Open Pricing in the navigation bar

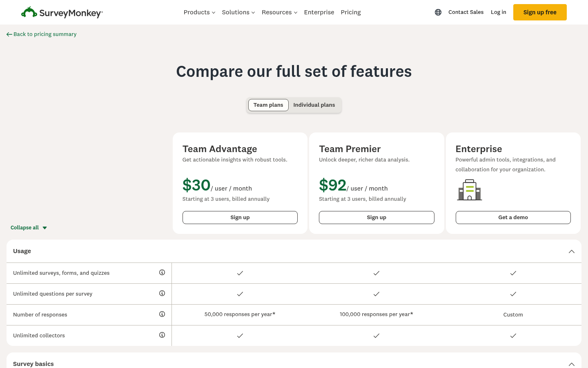tap(351, 12)
